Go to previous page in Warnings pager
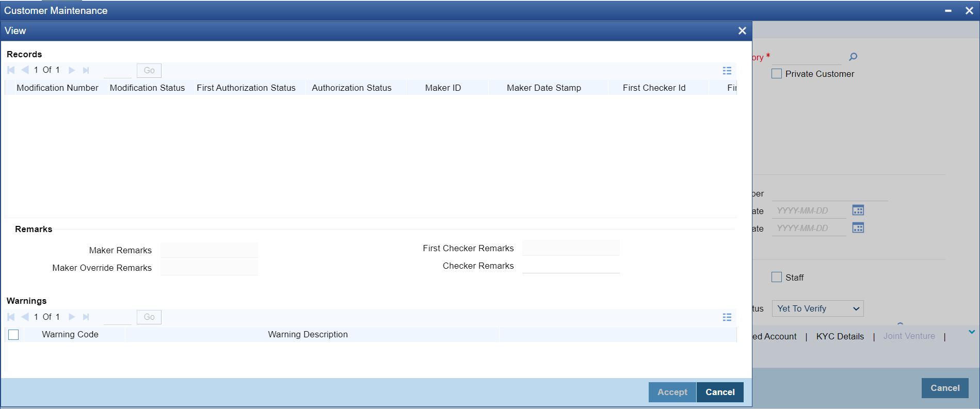Image resolution: width=980 pixels, height=409 pixels. pos(25,317)
